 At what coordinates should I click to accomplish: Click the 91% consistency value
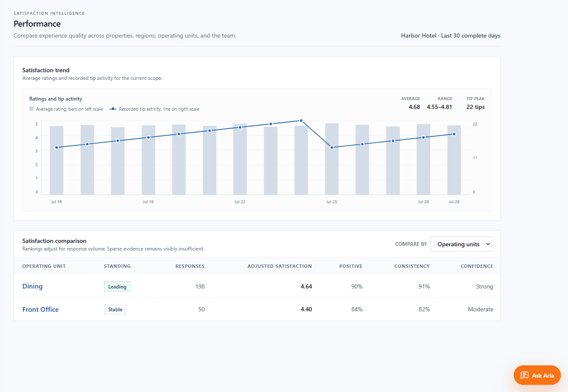coord(424,286)
